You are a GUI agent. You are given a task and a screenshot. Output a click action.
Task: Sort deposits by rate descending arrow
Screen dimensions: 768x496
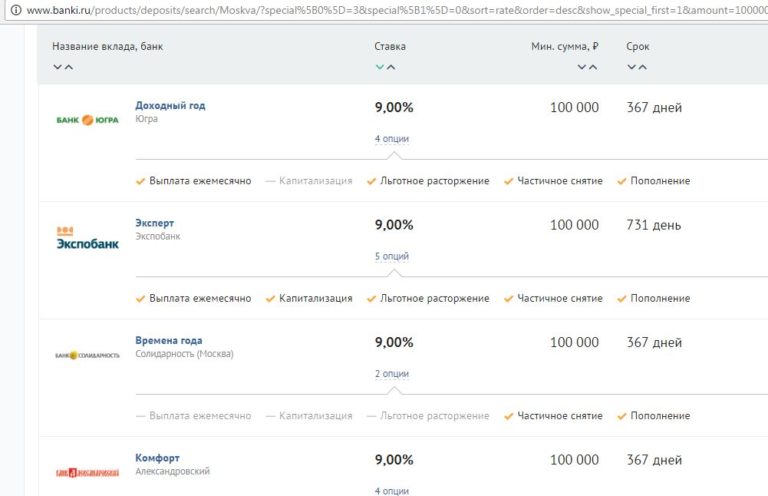click(x=379, y=68)
